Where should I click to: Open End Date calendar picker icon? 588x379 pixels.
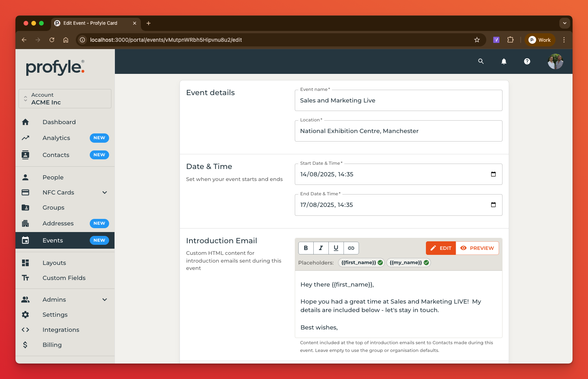click(x=493, y=205)
